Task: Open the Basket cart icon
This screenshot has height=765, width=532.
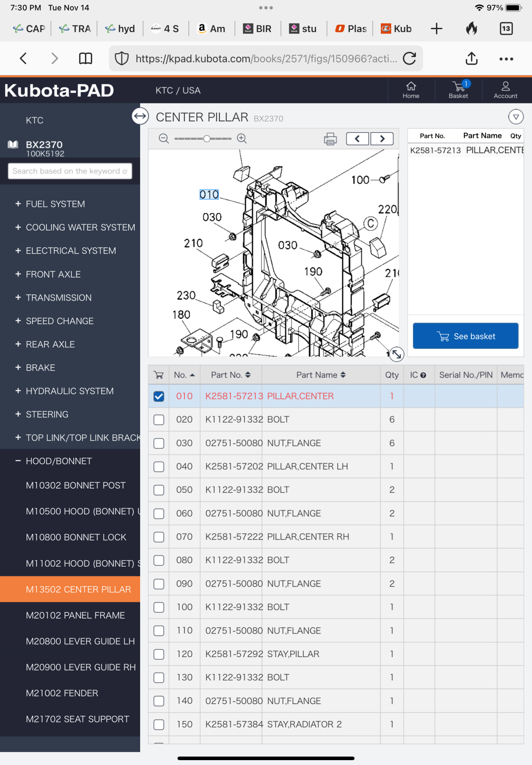Action: [x=458, y=90]
